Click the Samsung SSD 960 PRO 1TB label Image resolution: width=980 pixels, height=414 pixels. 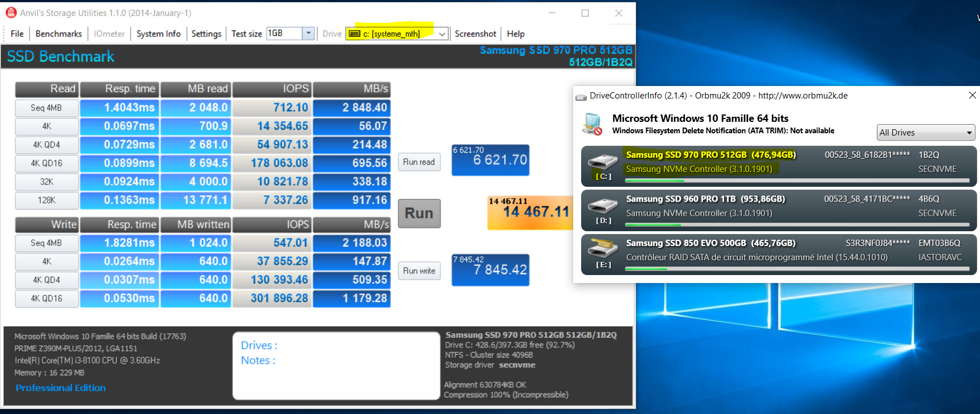tap(705, 199)
